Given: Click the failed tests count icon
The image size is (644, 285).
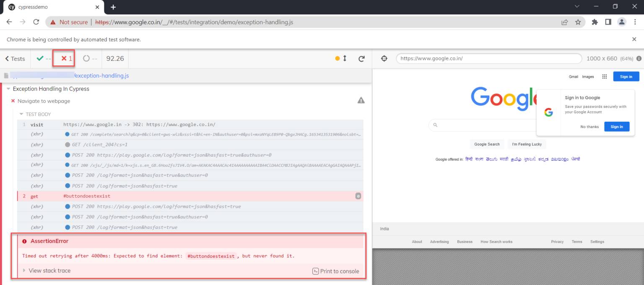Looking at the screenshot, I should point(63,58).
